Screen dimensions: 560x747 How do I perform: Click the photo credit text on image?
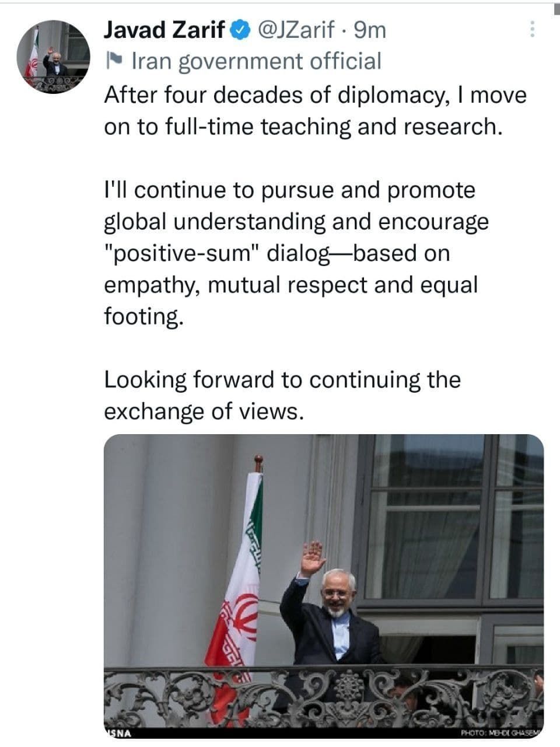tap(501, 733)
